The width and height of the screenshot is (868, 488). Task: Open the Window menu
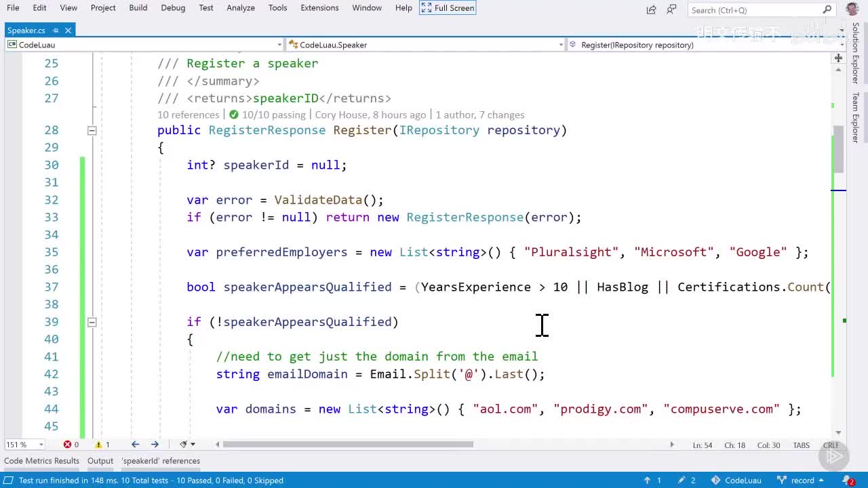(367, 7)
